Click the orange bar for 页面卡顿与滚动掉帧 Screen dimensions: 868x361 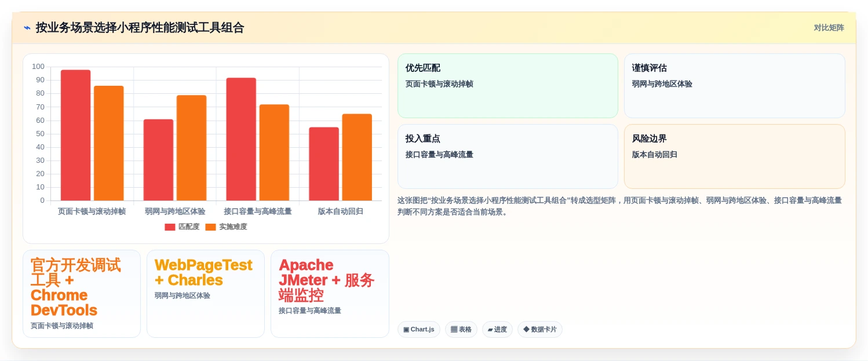coord(109,143)
